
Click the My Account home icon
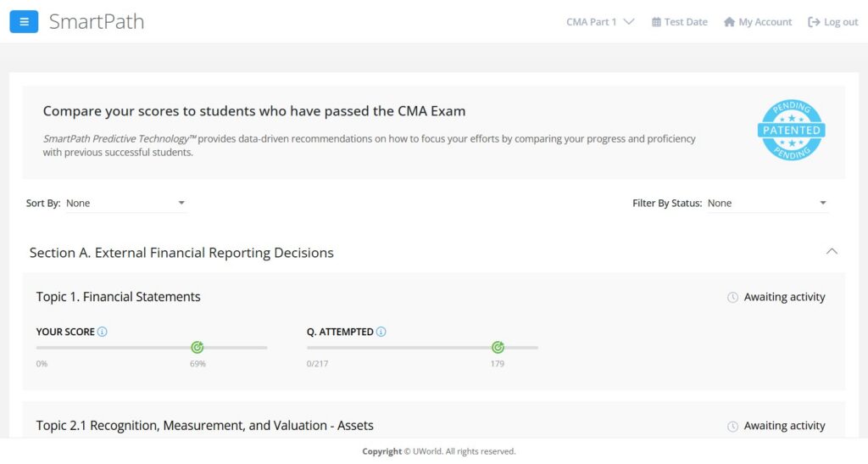729,22
